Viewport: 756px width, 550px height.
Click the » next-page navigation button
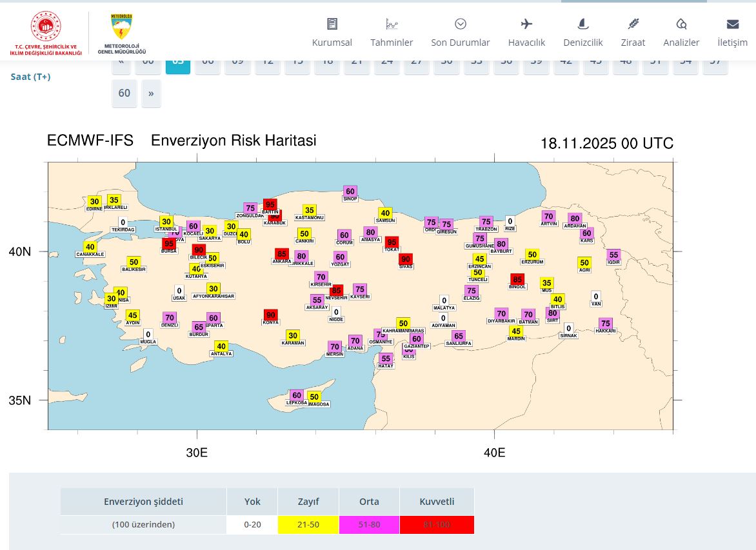[x=151, y=93]
